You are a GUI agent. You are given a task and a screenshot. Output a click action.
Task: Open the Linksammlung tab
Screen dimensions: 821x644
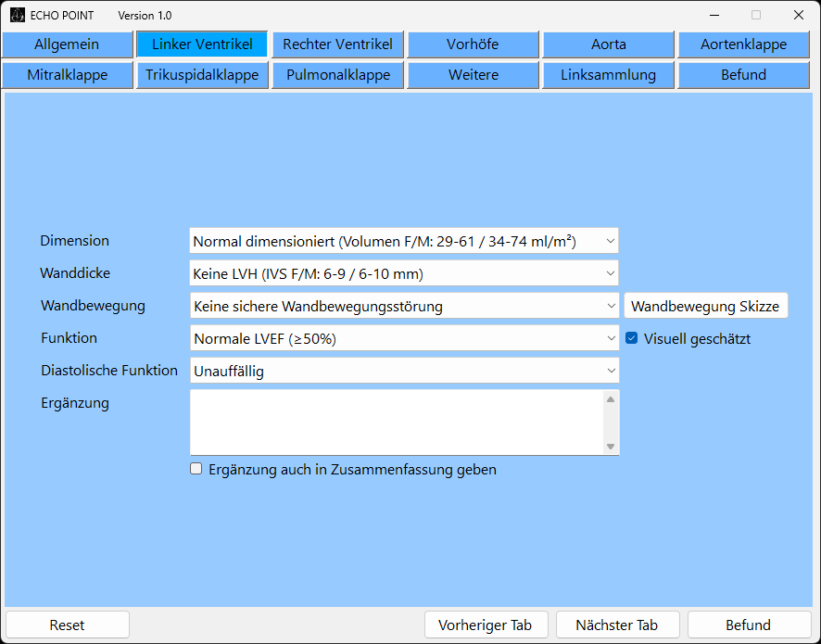pos(608,75)
